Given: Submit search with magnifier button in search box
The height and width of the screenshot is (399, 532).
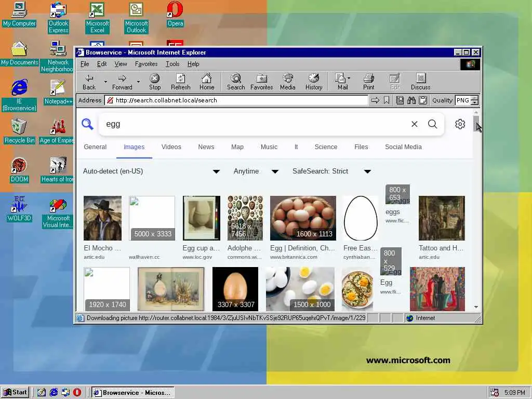Looking at the screenshot, I should (x=432, y=124).
